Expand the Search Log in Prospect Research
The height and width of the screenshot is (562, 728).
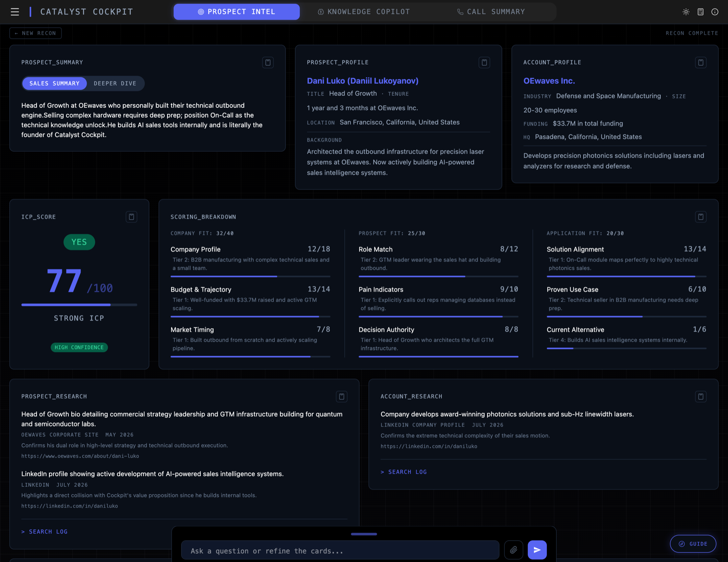(x=44, y=532)
